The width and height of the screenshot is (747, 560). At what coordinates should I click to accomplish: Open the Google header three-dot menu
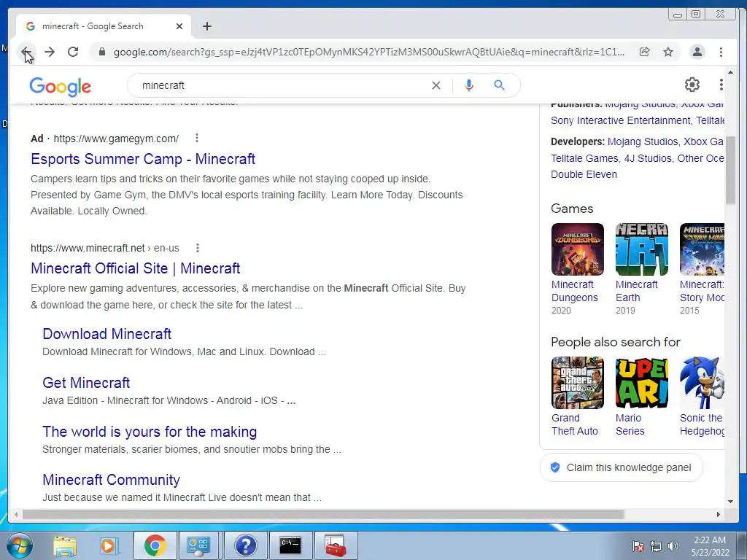coord(721,85)
